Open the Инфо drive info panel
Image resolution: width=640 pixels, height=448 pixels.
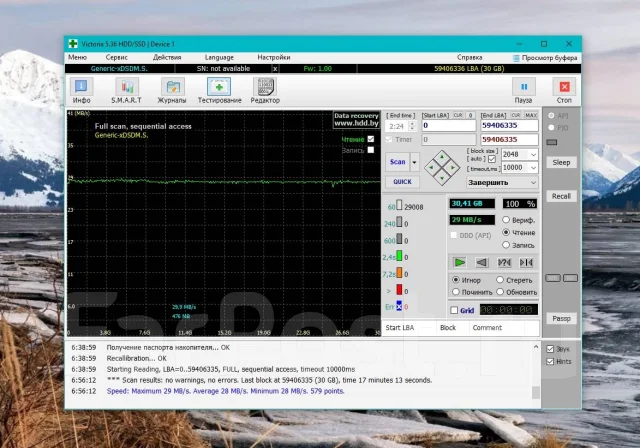point(81,91)
